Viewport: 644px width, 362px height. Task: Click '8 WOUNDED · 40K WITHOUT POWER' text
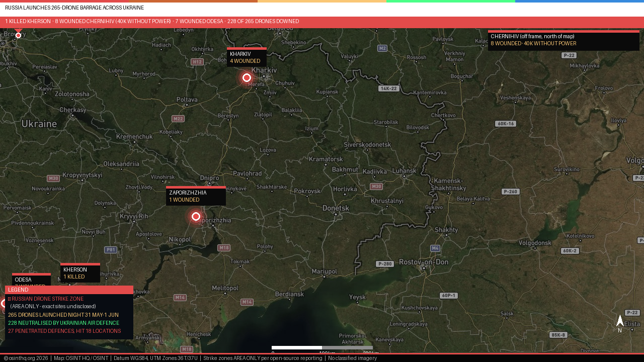(x=533, y=44)
